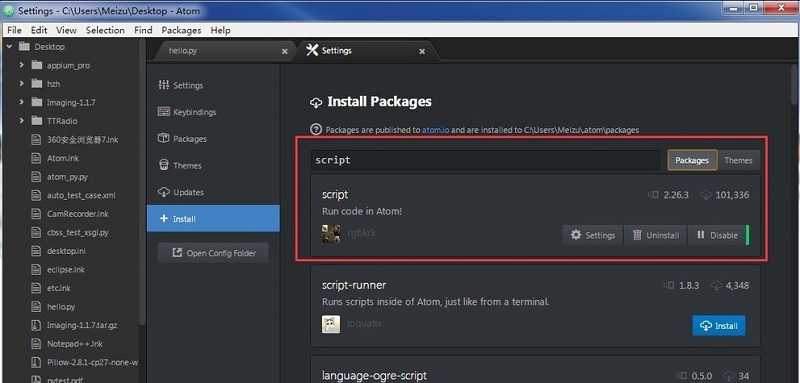Open the Find menu
The image size is (800, 383).
[x=143, y=30]
